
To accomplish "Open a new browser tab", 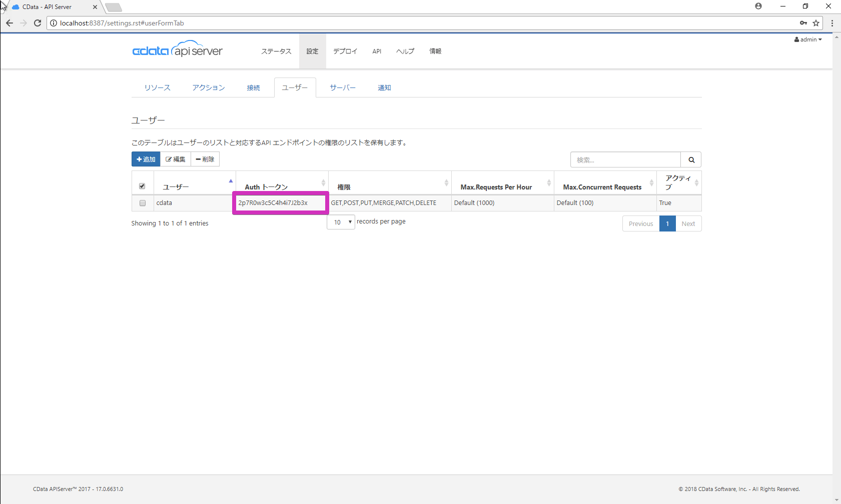I will [x=114, y=7].
